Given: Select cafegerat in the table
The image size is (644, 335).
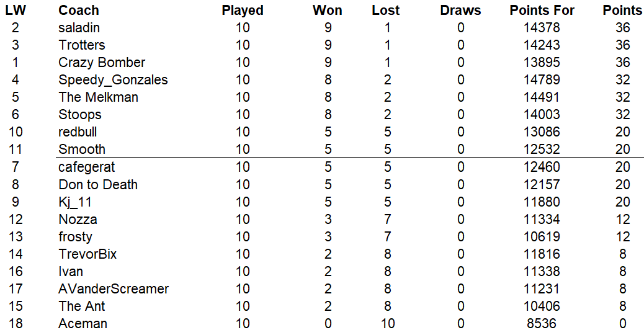Looking at the screenshot, I should (x=87, y=167).
